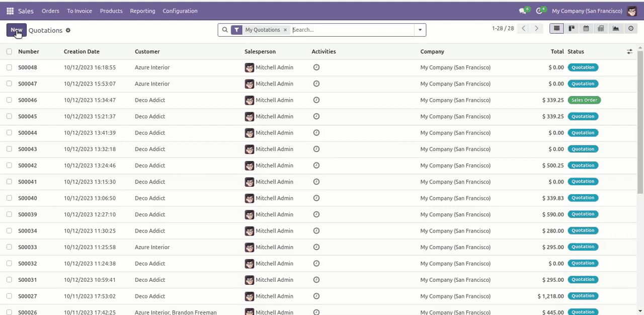This screenshot has width=644, height=315.
Task: Open the apps grid home menu
Action: [10, 11]
